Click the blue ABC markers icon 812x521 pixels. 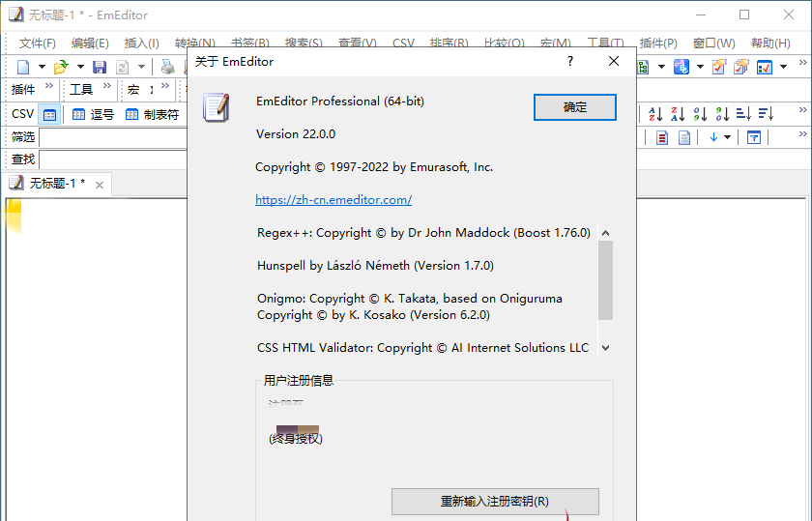coord(681,67)
